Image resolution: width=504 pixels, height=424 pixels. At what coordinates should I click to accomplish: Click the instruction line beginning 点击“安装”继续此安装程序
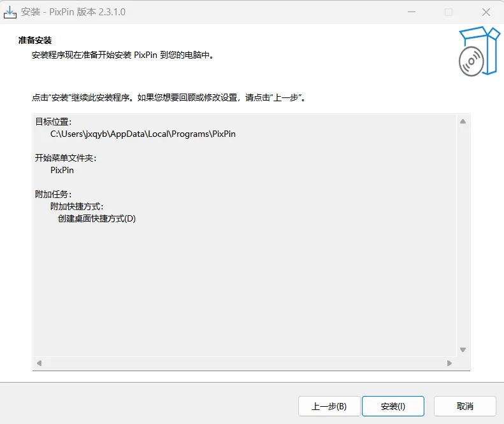169,97
